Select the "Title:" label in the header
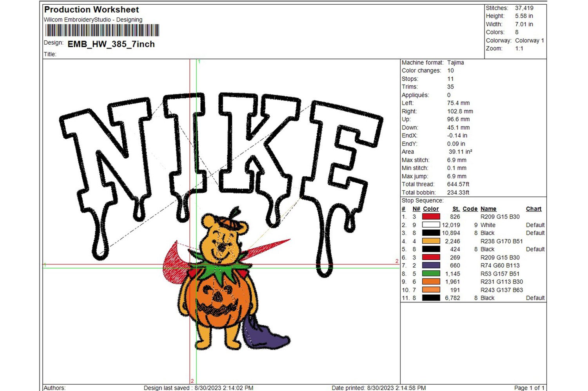588x391 pixels. (50, 54)
